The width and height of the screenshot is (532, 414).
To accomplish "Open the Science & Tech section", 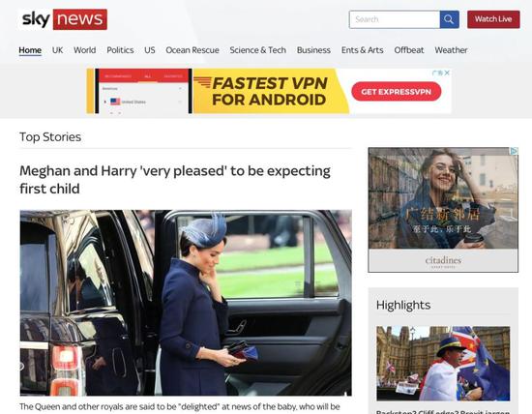I will (258, 50).
